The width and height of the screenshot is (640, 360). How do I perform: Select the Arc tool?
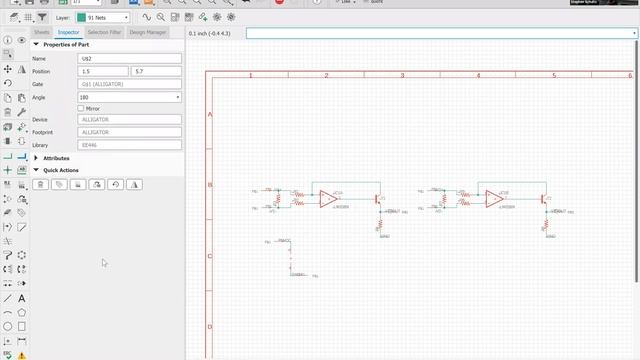click(7, 313)
